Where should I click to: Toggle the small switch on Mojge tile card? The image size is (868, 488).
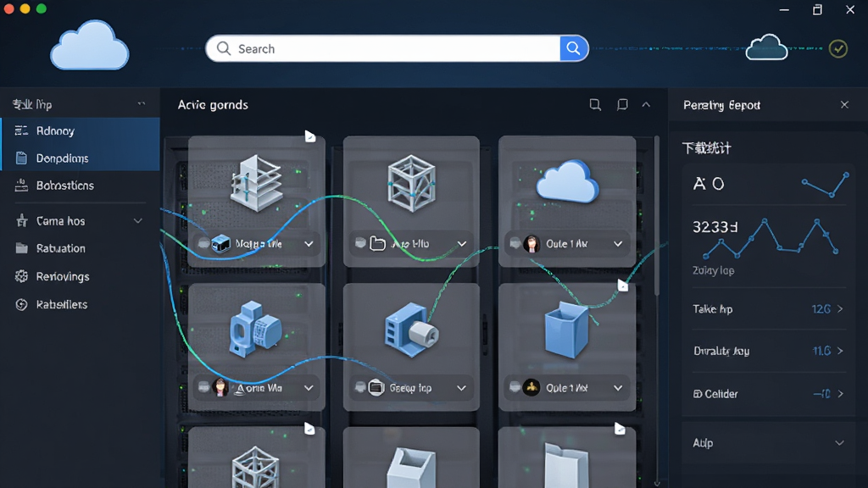pos(203,243)
